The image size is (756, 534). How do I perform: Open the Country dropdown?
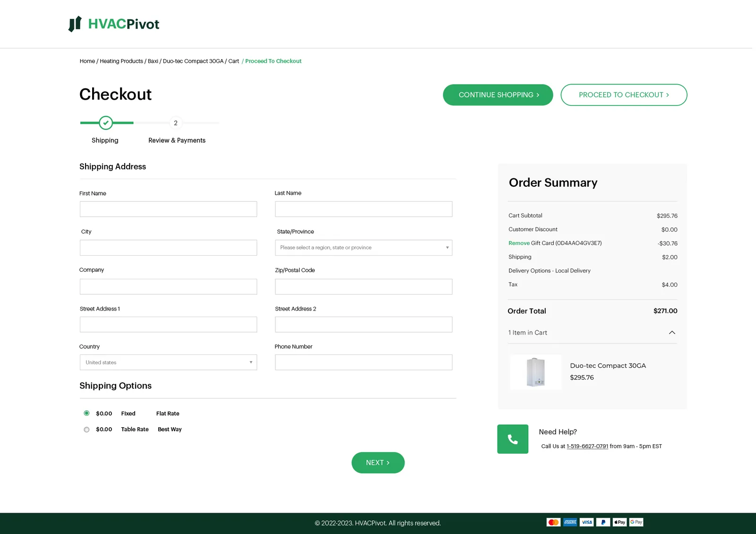168,362
